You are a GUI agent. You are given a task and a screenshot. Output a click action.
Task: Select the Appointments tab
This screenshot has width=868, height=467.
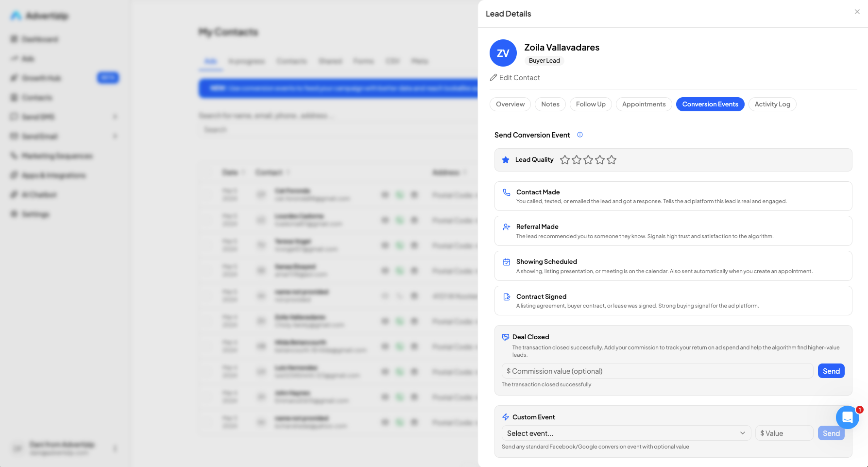644,104
